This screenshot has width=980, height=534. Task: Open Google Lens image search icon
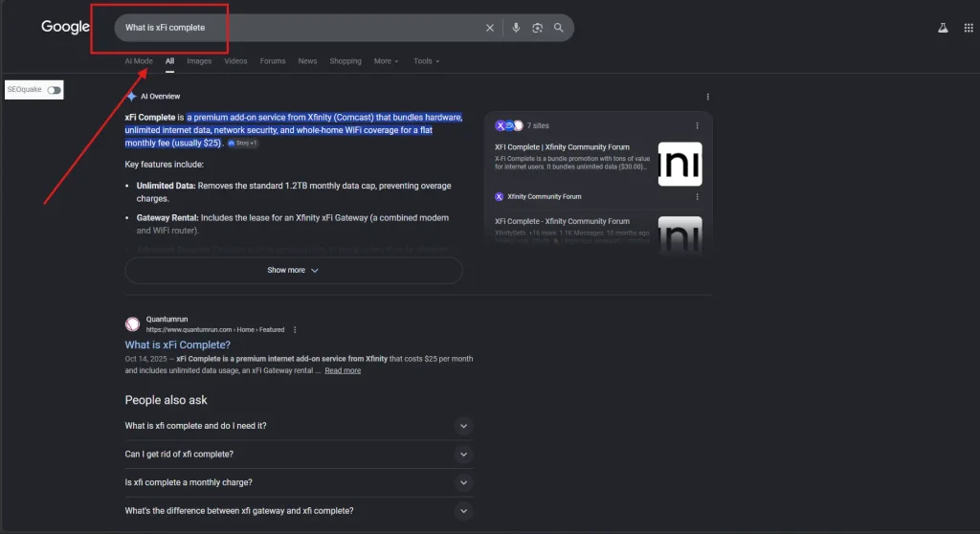(537, 28)
